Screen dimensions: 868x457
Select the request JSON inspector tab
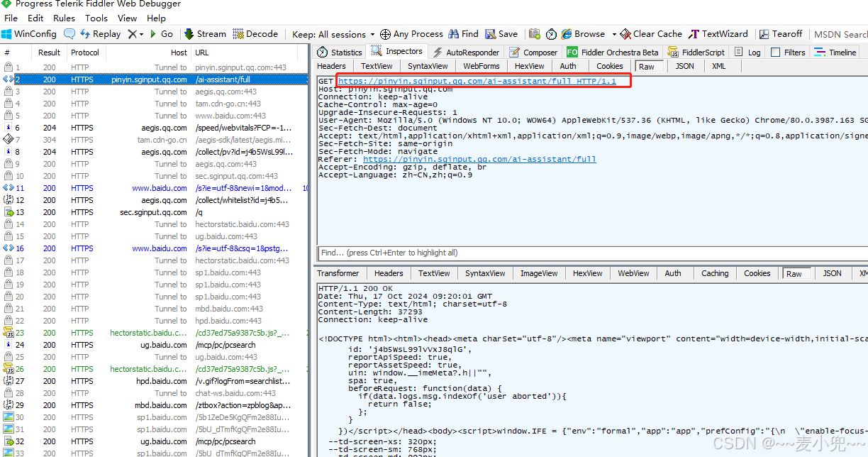pos(684,66)
